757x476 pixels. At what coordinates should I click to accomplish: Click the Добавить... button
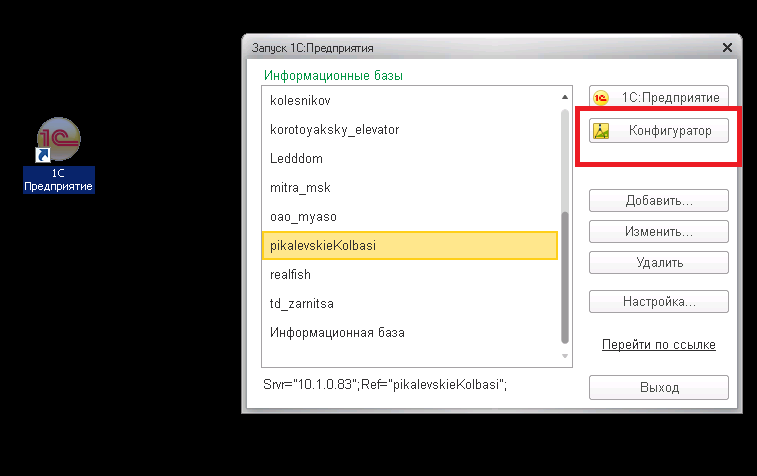coord(659,200)
